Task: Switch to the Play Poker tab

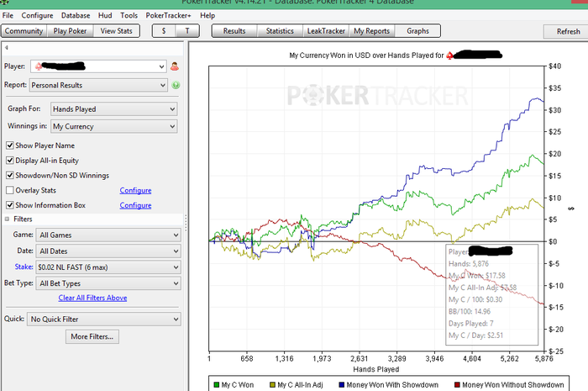Action: pyautogui.click(x=70, y=31)
